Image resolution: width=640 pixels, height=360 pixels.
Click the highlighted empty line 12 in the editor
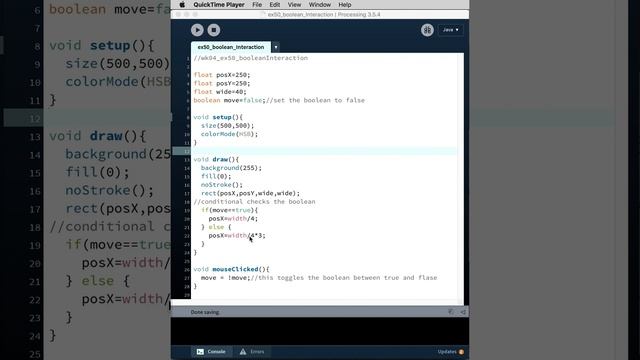324,151
